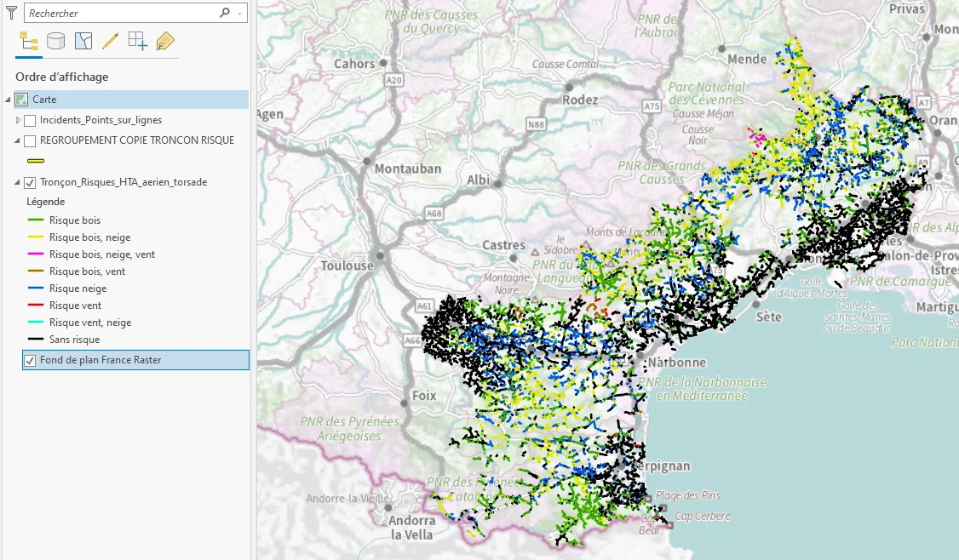The width and height of the screenshot is (959, 560).
Task: Click red Risque vent symbol swatch
Action: (36, 305)
